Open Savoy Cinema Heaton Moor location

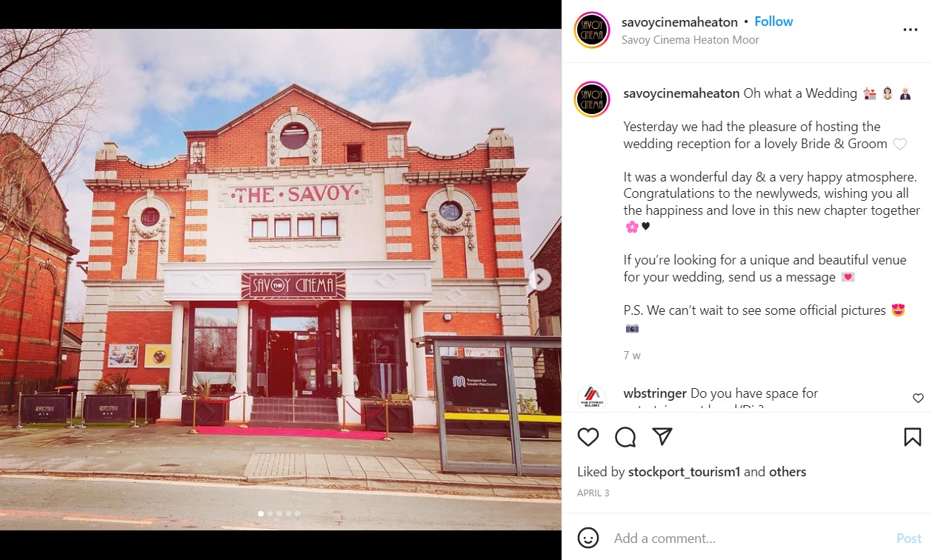coord(690,40)
